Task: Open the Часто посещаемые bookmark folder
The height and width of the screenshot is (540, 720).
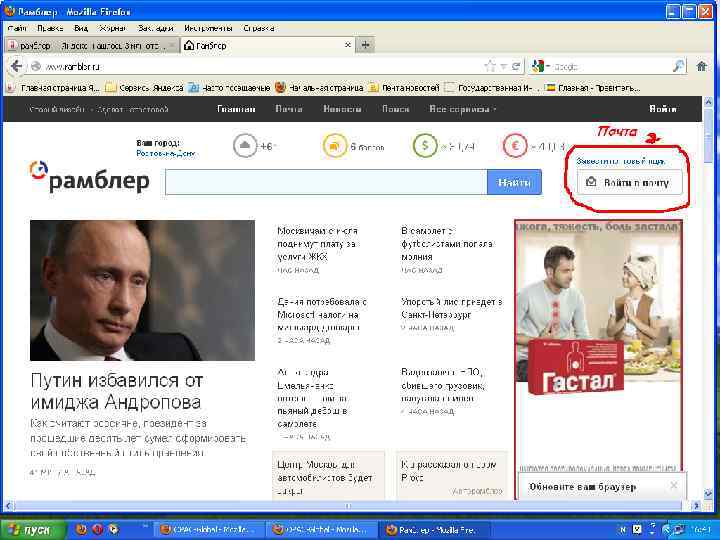Action: [229, 88]
